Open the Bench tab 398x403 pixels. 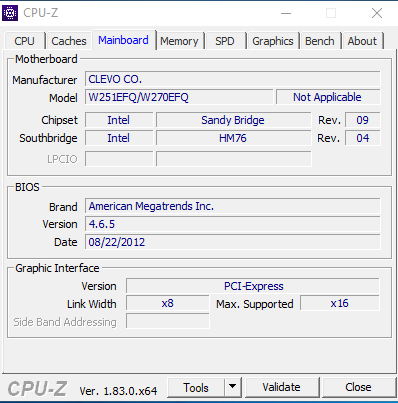[x=320, y=41]
